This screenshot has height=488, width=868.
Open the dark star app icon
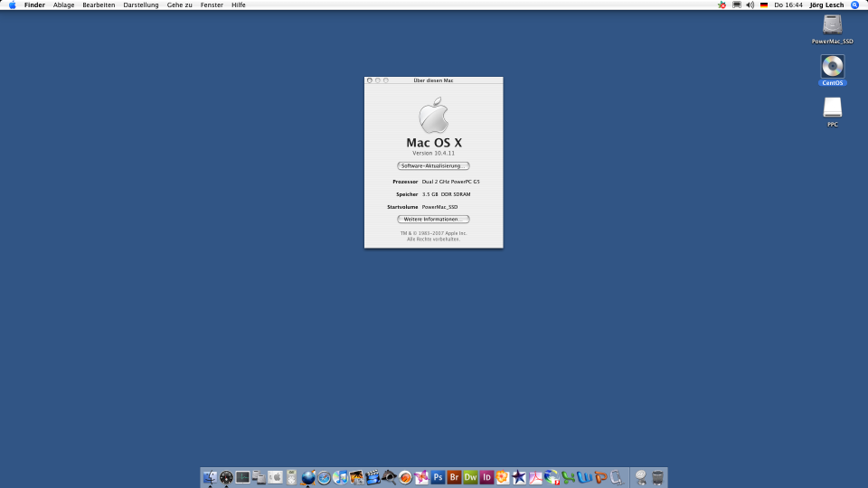click(x=519, y=477)
